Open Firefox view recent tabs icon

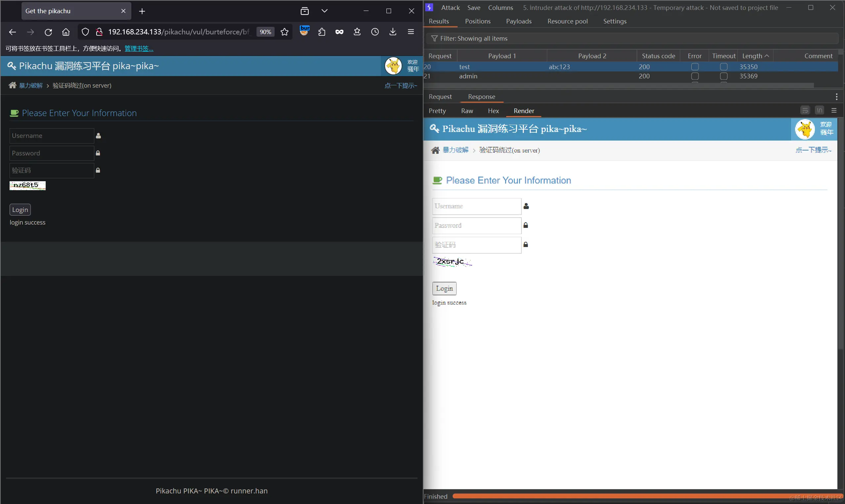[305, 11]
